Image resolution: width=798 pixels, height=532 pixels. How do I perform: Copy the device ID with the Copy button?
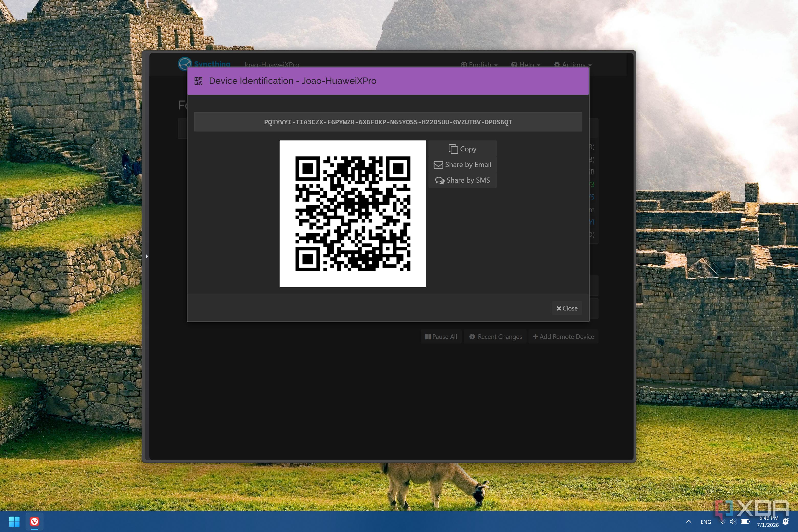462,149
